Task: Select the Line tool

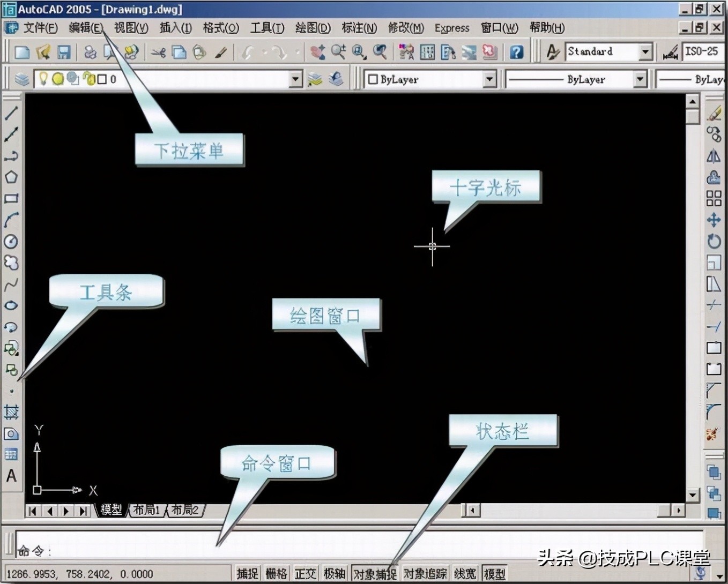Action: [x=11, y=114]
